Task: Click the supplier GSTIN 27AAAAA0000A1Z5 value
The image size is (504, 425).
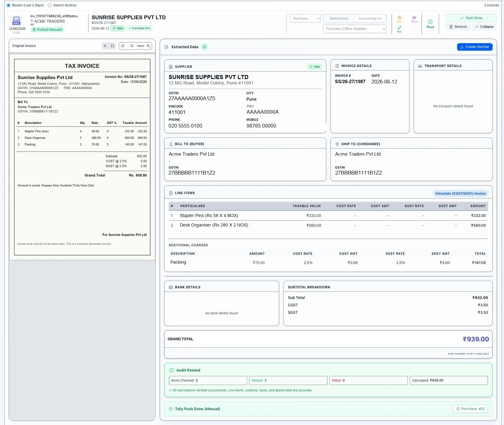Action: click(192, 98)
